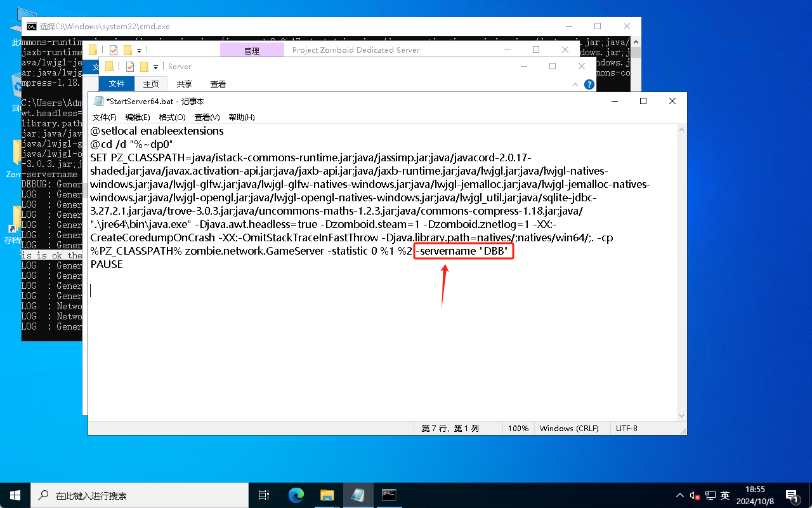The image size is (812, 508).
Task: Click the muted volume tray icon
Action: [x=695, y=495]
